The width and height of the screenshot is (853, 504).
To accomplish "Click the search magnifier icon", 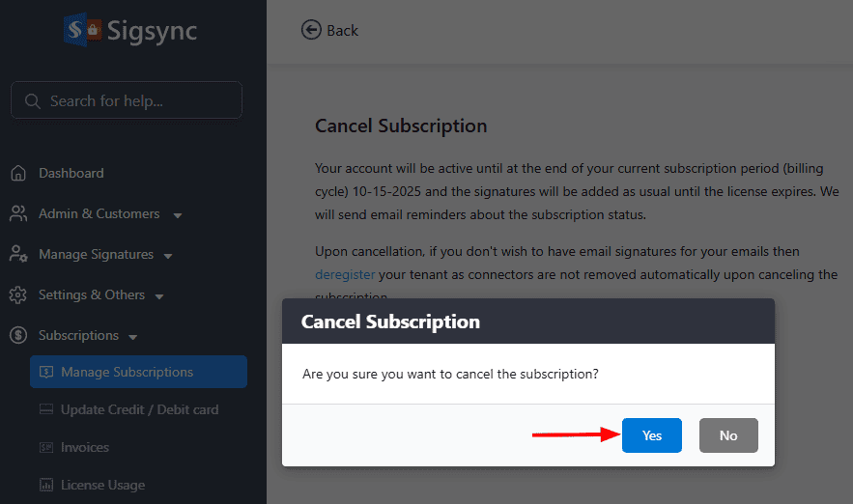I will pyautogui.click(x=32, y=100).
